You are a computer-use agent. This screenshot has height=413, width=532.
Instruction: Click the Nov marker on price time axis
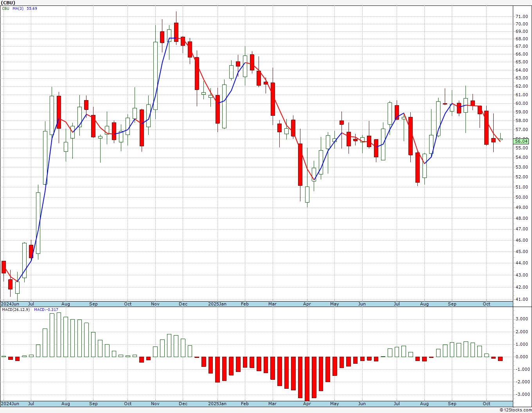point(155,304)
